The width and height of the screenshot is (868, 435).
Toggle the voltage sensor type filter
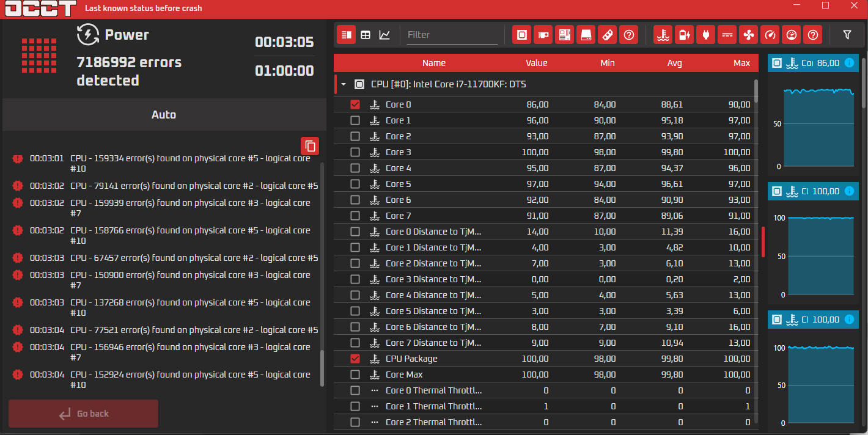727,35
